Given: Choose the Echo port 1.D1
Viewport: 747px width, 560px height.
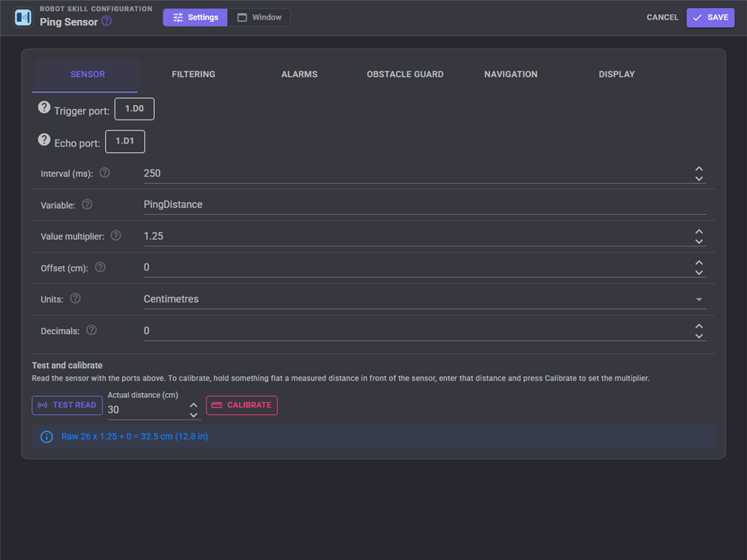Looking at the screenshot, I should pyautogui.click(x=125, y=141).
